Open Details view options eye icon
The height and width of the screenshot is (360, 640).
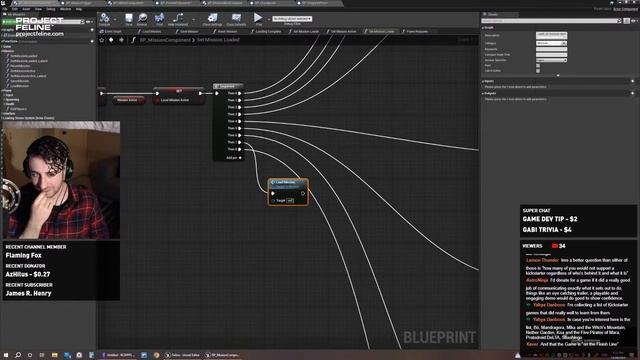click(x=635, y=21)
